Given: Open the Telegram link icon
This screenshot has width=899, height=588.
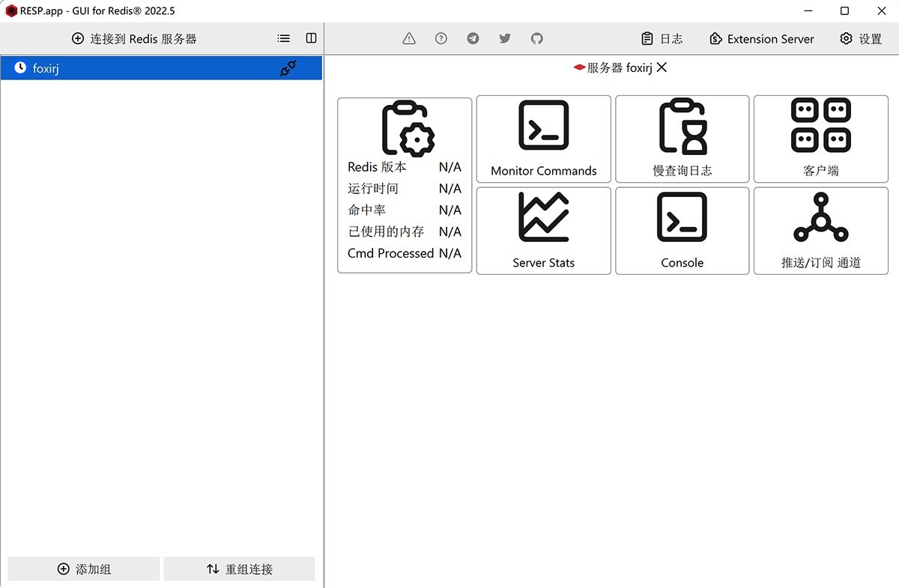Looking at the screenshot, I should (x=473, y=38).
